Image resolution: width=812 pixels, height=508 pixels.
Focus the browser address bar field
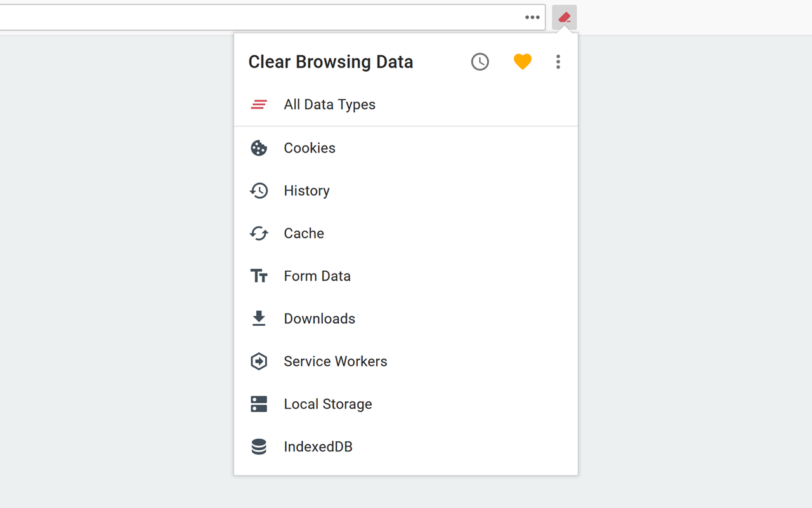coord(254,18)
